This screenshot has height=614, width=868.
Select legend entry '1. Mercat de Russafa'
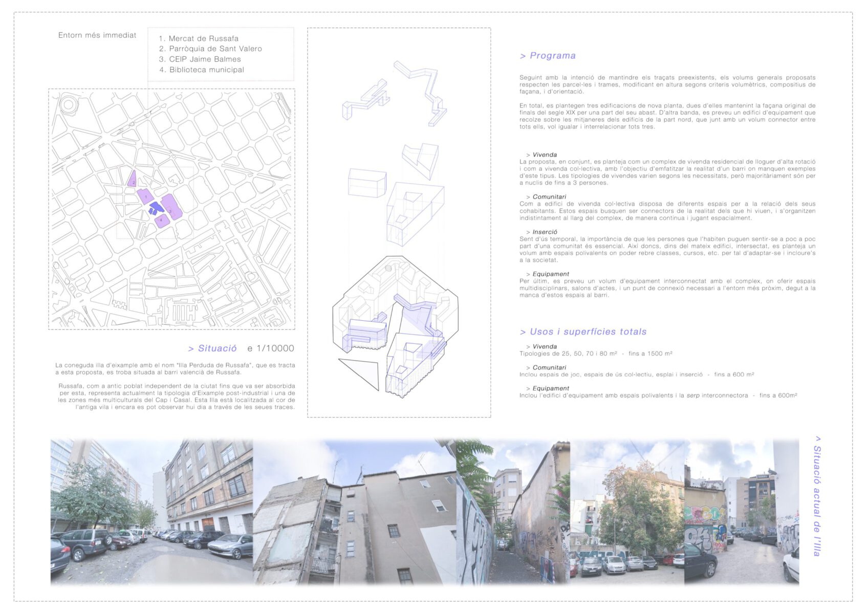tap(199, 38)
